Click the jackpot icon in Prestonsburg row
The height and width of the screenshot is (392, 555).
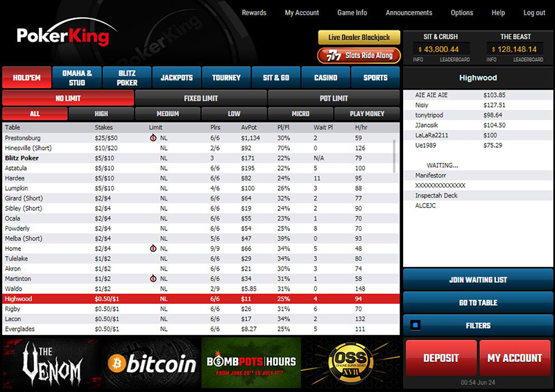(153, 138)
